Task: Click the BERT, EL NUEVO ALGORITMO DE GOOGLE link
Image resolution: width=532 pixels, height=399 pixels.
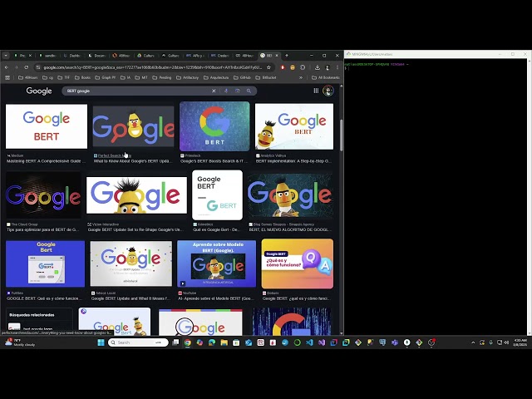Action: point(290,229)
